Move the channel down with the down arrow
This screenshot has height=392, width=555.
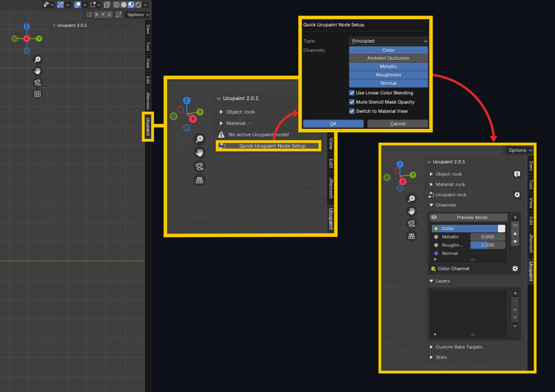pos(515,242)
